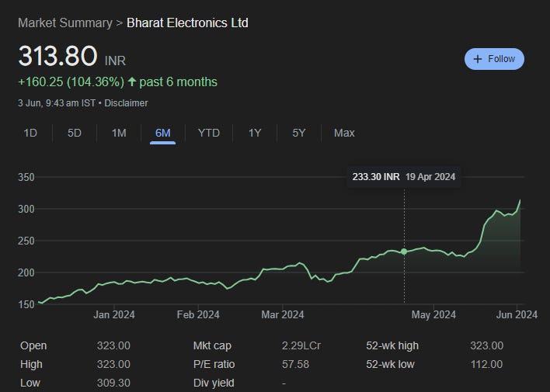550x392 pixels.
Task: Click the 350 y-axis label
Action: (x=26, y=177)
